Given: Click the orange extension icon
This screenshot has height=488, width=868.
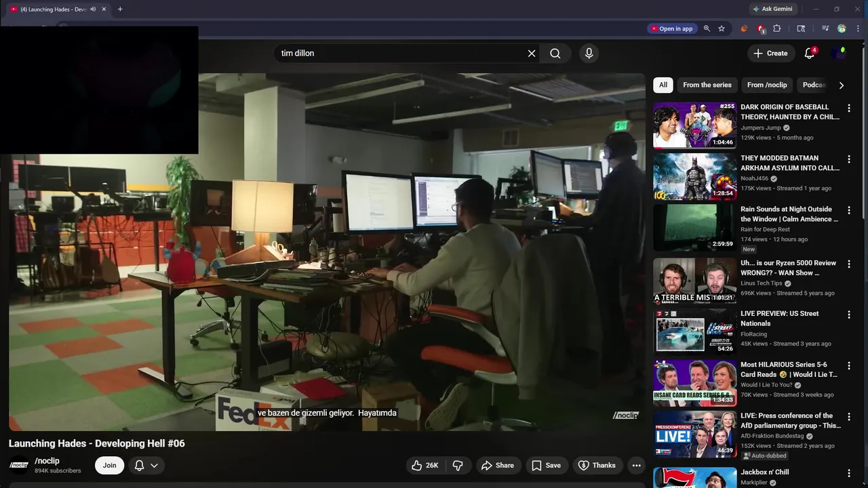Looking at the screenshot, I should 744,28.
